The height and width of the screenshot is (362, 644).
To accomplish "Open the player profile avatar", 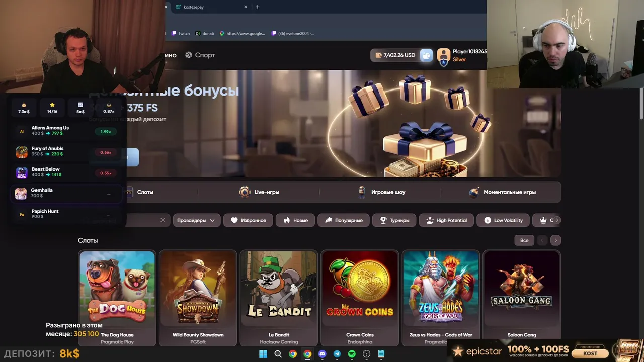I will point(443,55).
